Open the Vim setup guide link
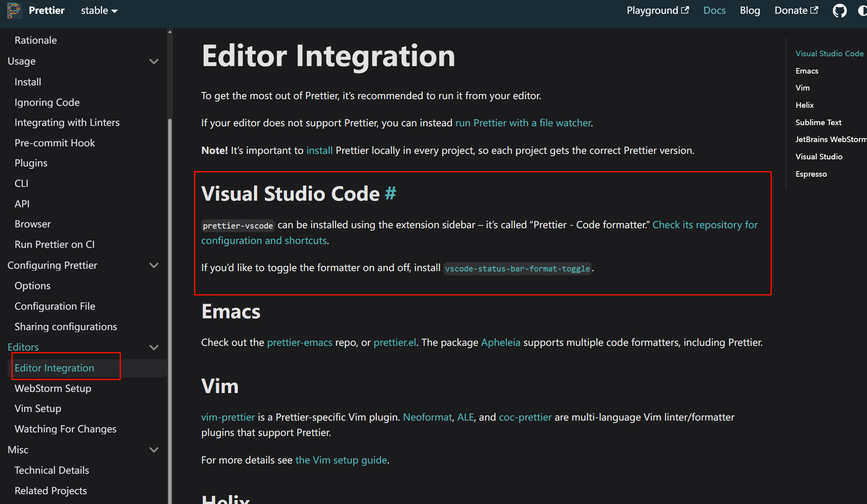 pyautogui.click(x=341, y=460)
